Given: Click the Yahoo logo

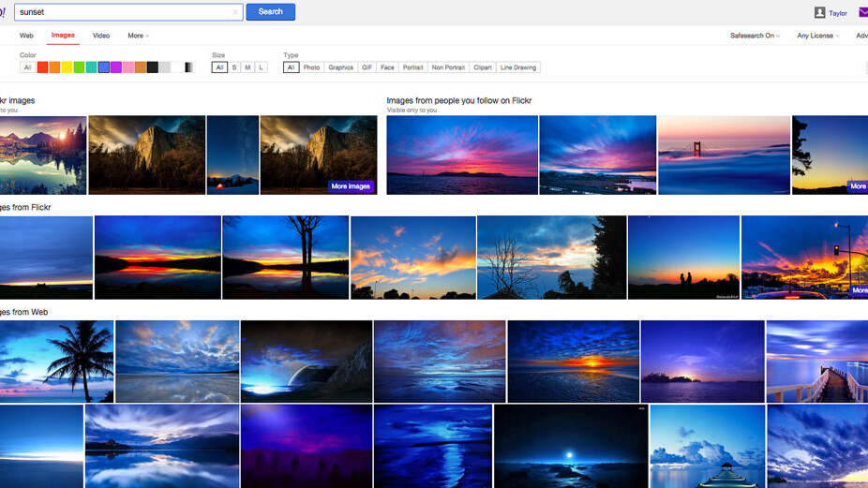Looking at the screenshot, I should tap(4, 12).
